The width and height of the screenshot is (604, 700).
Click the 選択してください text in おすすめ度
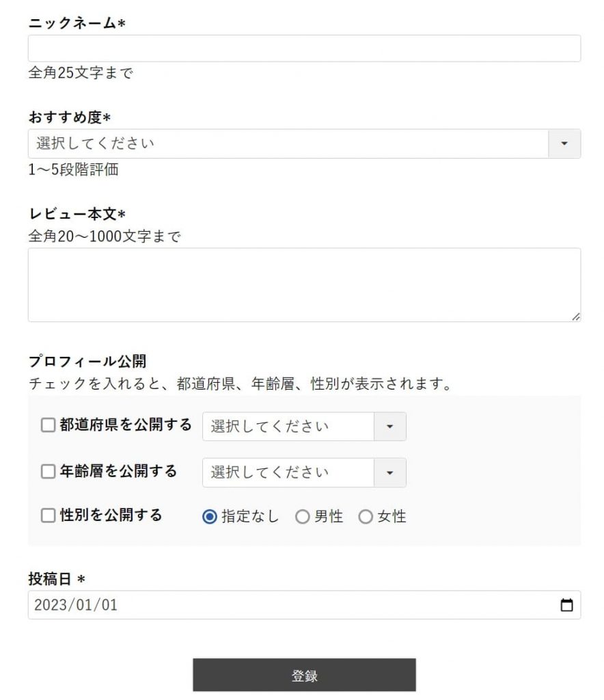coord(95,144)
